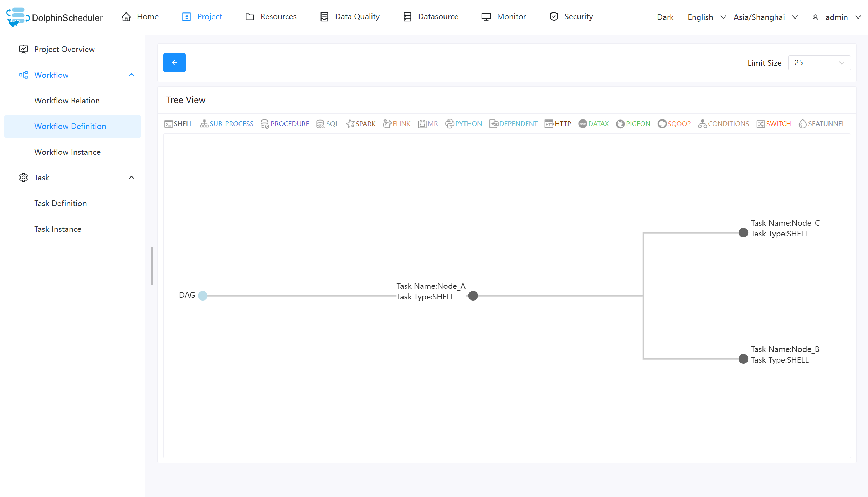Select the SPARK task type icon

360,123
